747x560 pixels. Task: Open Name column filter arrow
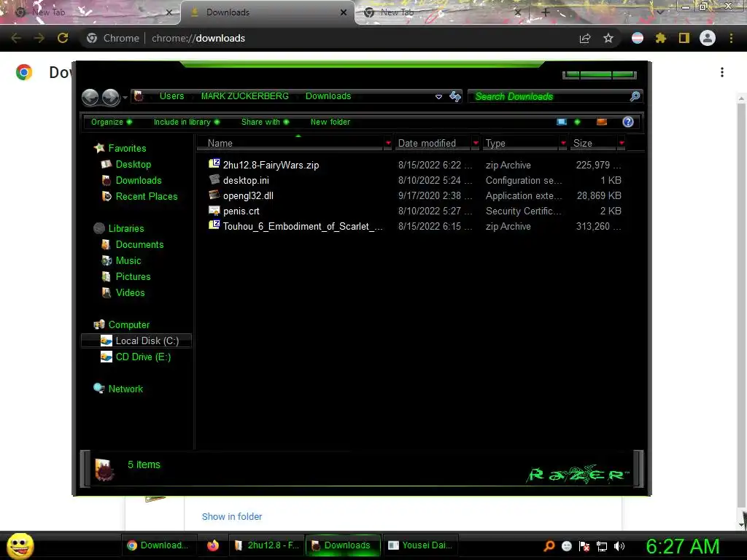[x=388, y=143]
